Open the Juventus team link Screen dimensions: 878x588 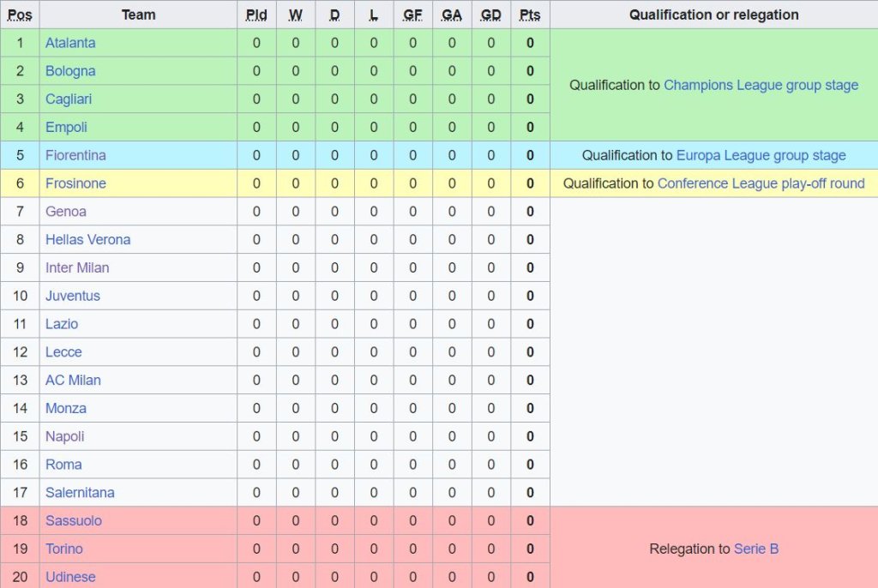pyautogui.click(x=73, y=296)
